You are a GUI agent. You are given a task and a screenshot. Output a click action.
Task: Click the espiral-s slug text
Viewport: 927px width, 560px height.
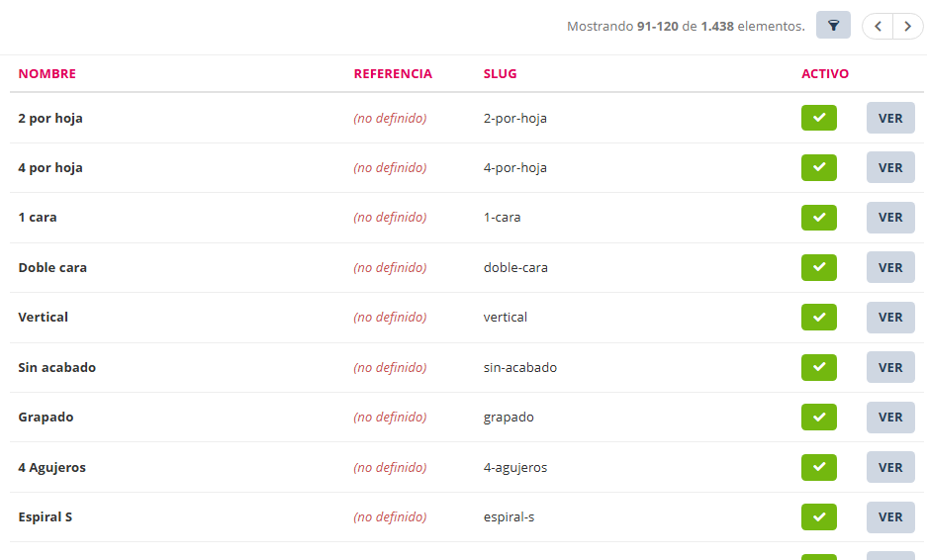509,516
